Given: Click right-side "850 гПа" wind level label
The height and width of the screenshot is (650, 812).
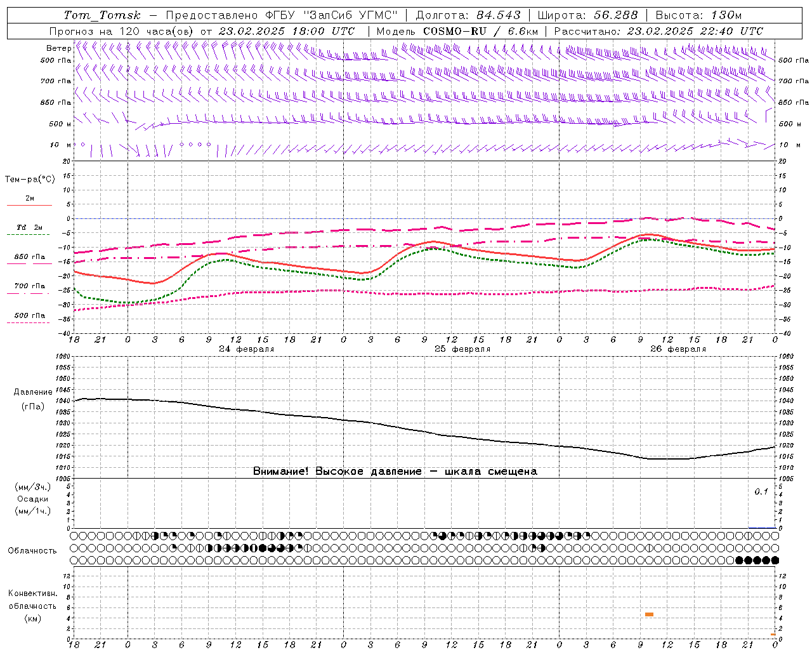Looking at the screenshot, I should coord(794,102).
